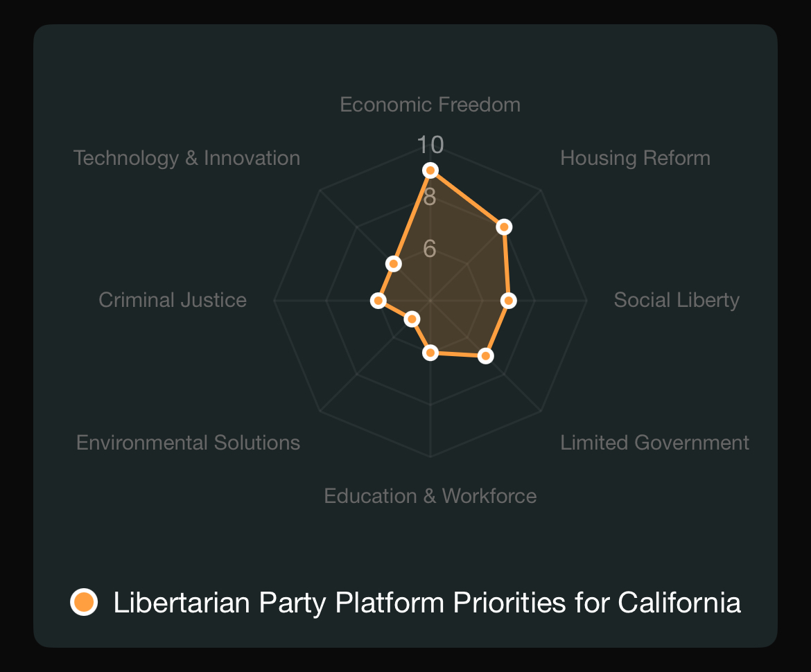811x672 pixels.
Task: Select the Housing Reform data point
Action: [x=504, y=227]
